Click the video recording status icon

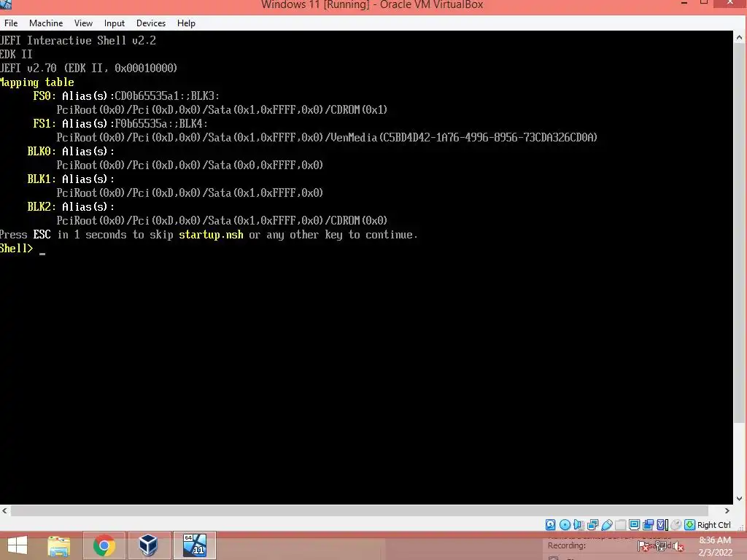(x=648, y=525)
